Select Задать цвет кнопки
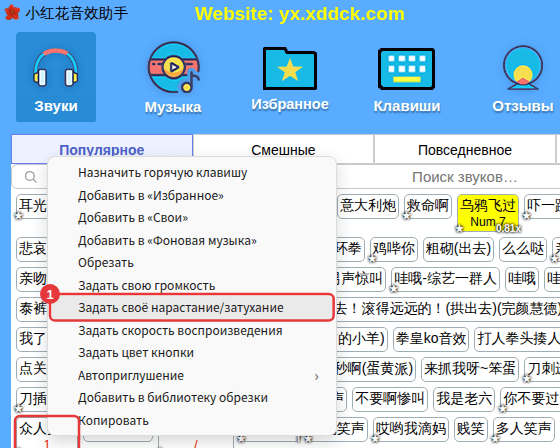This screenshot has height=448, width=560. [192, 353]
